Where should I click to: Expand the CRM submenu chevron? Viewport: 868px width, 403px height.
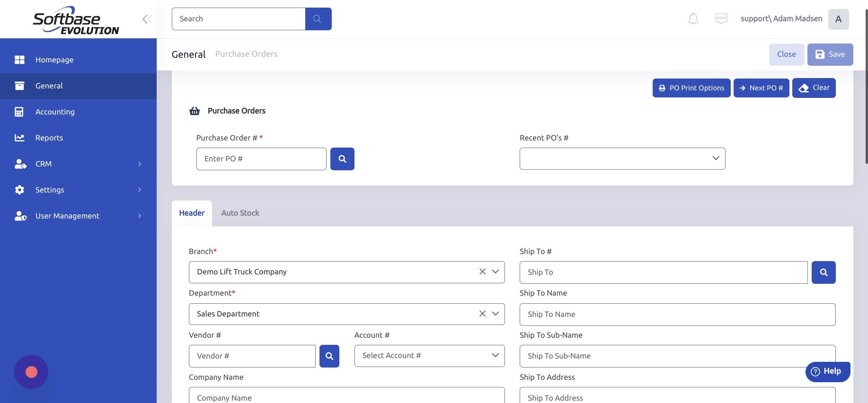(140, 164)
